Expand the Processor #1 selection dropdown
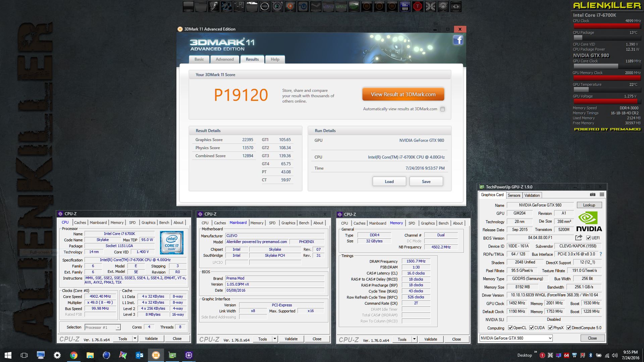 (118, 327)
